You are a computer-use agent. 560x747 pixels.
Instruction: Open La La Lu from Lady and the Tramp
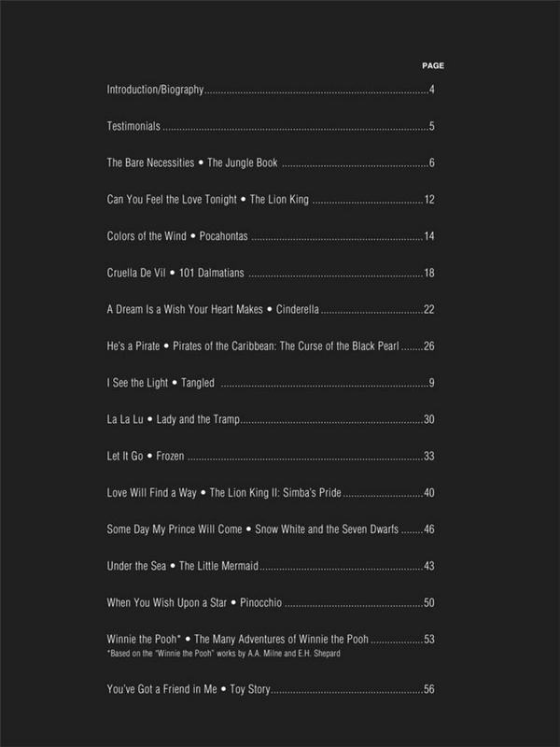click(175, 419)
